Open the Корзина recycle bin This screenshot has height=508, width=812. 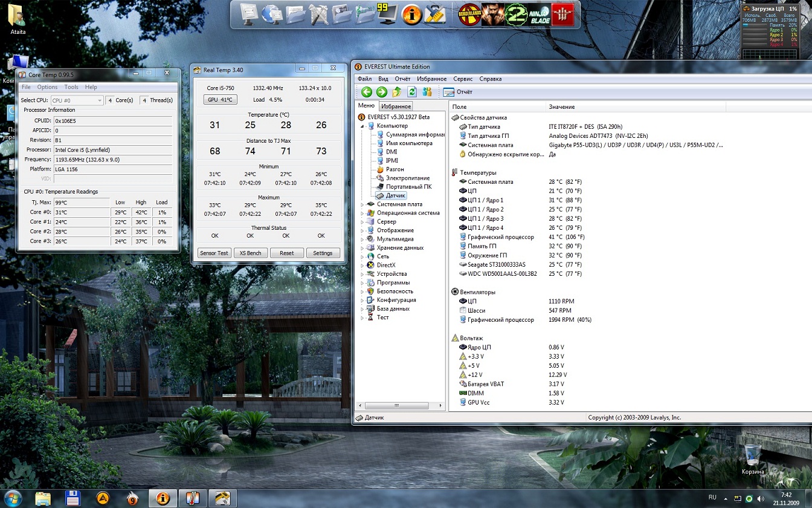click(753, 459)
